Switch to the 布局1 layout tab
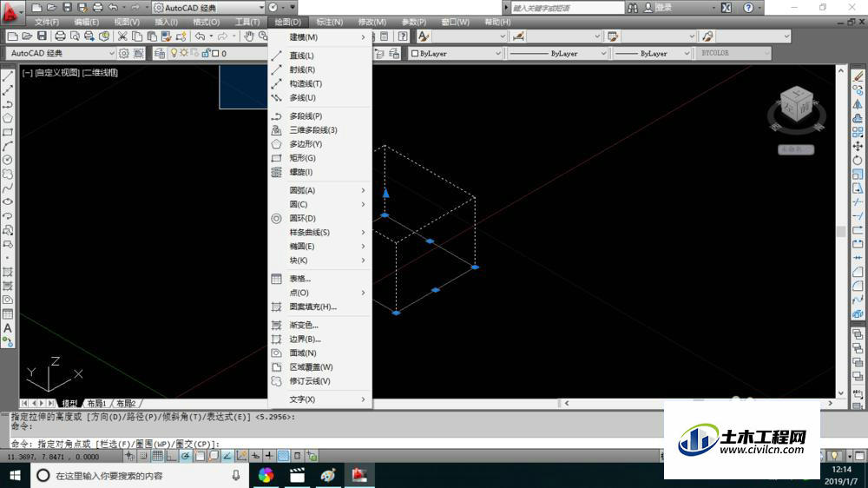This screenshot has height=488, width=868. pyautogui.click(x=96, y=403)
